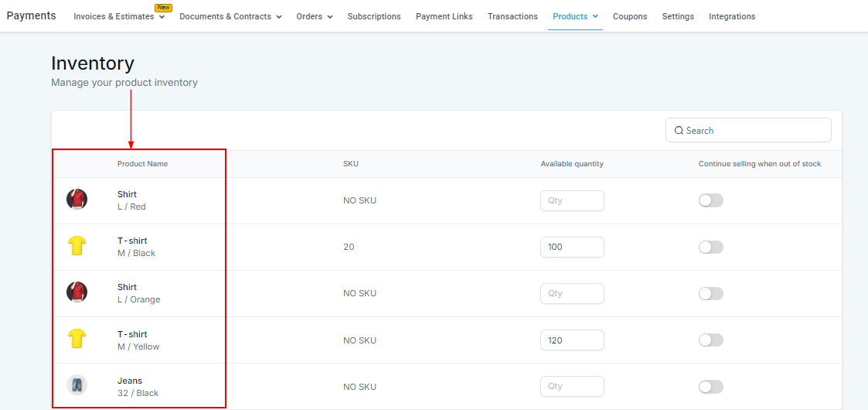Click the Payments heading link
868x410 pixels.
(x=31, y=15)
